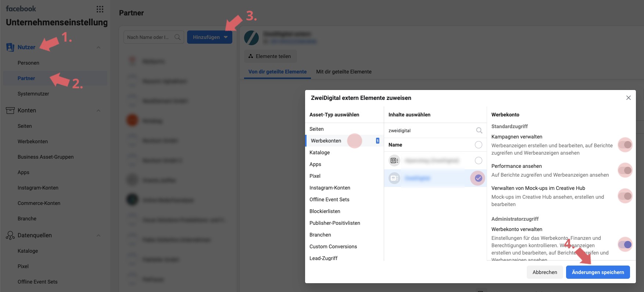Viewport: 644px width, 292px height.
Task: Open the Facebook apps grid menu
Action: (100, 9)
